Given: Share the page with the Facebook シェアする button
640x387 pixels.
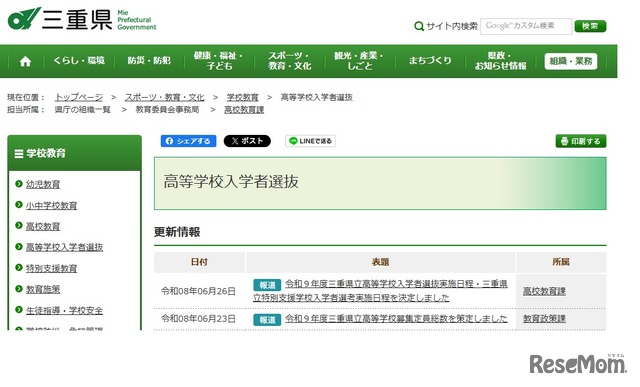Looking at the screenshot, I should [188, 141].
